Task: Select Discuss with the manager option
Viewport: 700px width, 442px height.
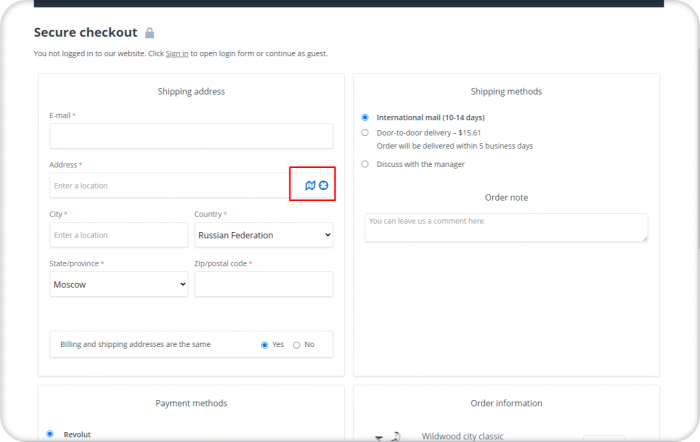Action: click(365, 164)
